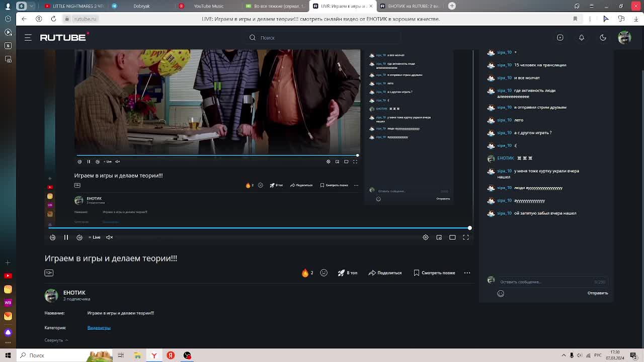Enter fullscreen mode in player

point(466,237)
